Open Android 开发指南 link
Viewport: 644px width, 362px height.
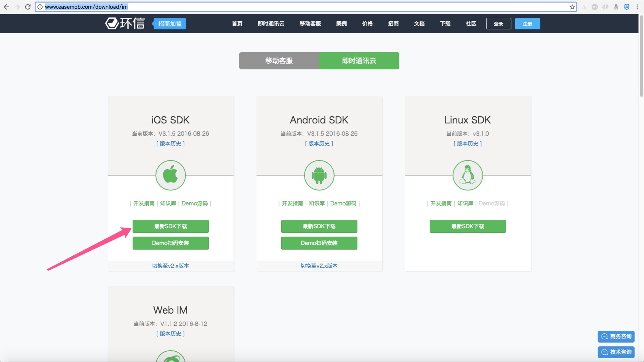coord(292,203)
